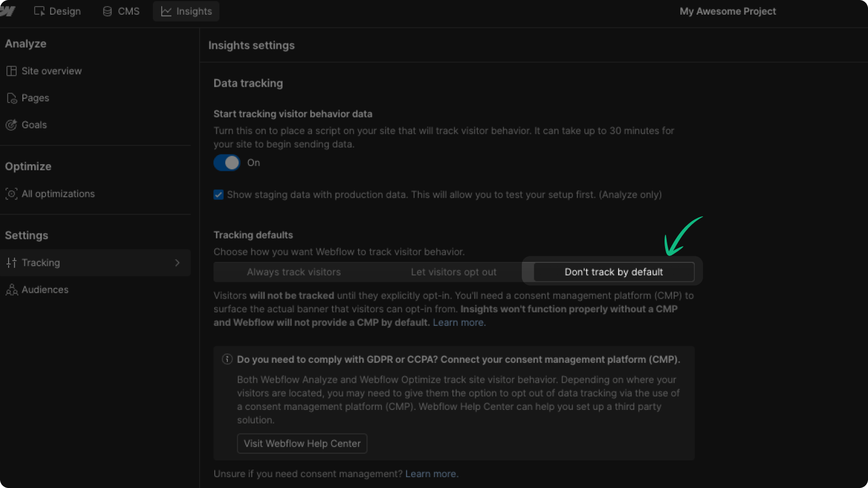
Task: Open the Design tab
Action: pyautogui.click(x=58, y=11)
